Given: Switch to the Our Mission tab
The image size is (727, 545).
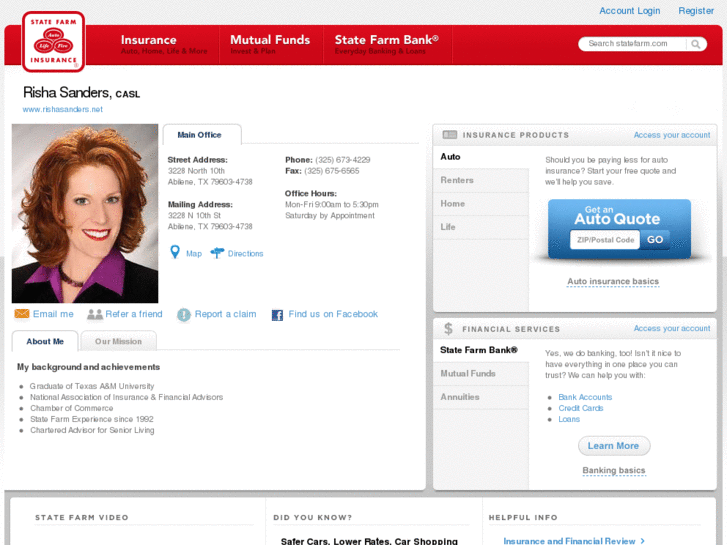Looking at the screenshot, I should [x=118, y=341].
